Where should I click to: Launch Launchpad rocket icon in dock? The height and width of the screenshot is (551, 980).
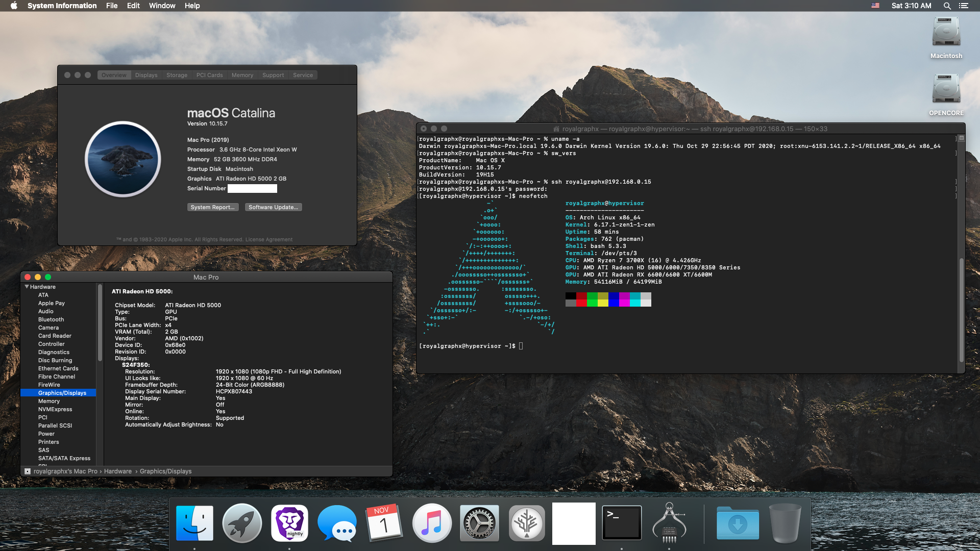coord(242,523)
